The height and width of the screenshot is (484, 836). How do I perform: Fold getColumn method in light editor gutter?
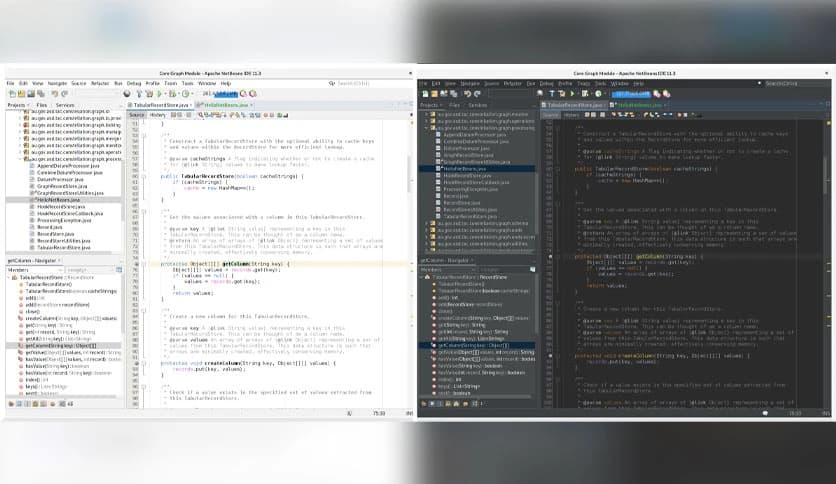(144, 264)
